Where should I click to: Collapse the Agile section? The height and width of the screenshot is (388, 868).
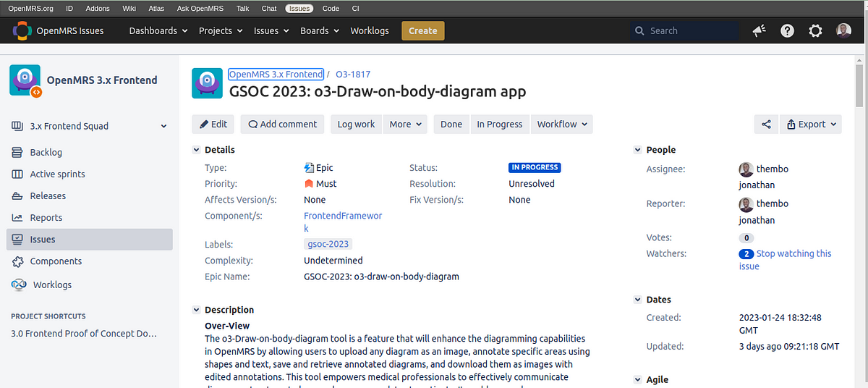click(637, 379)
